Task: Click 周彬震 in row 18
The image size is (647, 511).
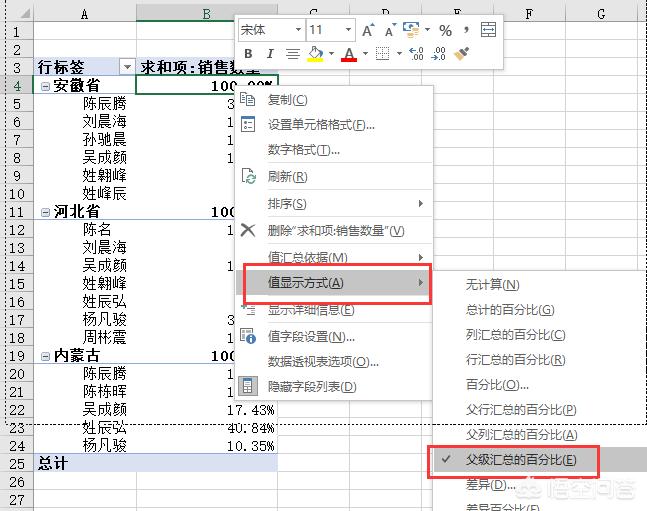Action: pyautogui.click(x=104, y=338)
